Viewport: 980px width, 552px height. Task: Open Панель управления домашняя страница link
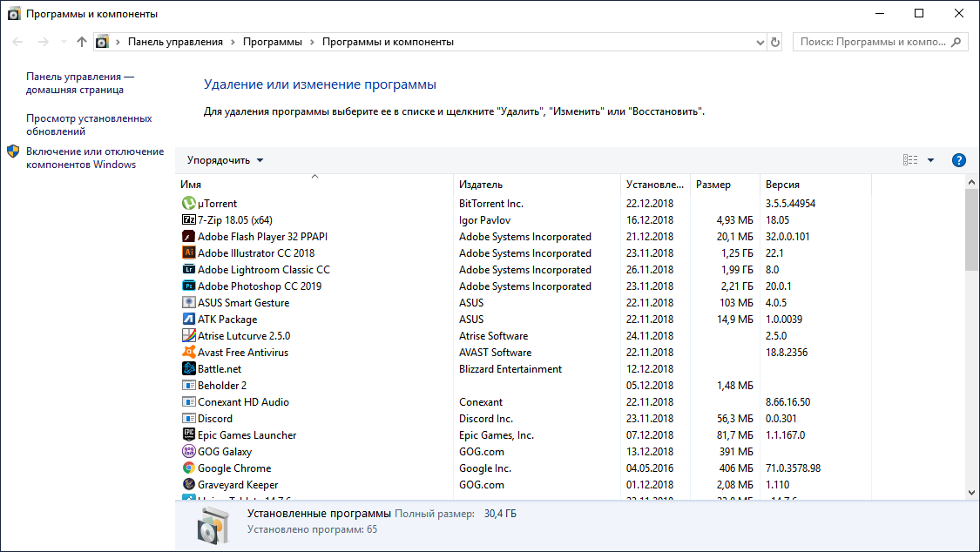pos(80,83)
